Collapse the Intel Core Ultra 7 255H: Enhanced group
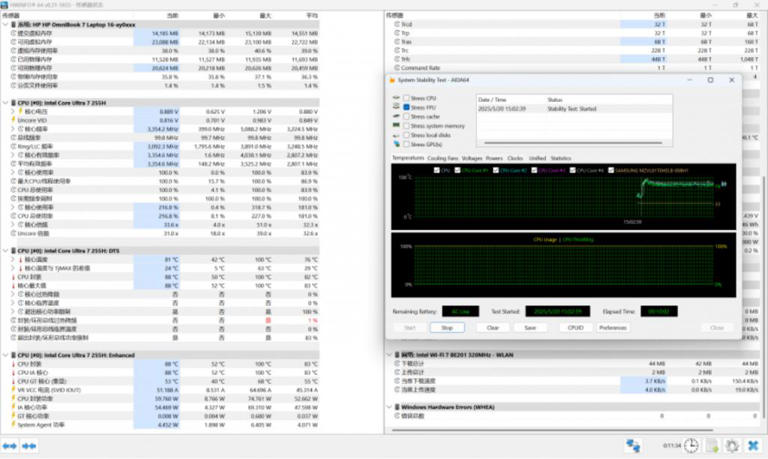Screen dimensions: 768x459 click(x=5, y=355)
